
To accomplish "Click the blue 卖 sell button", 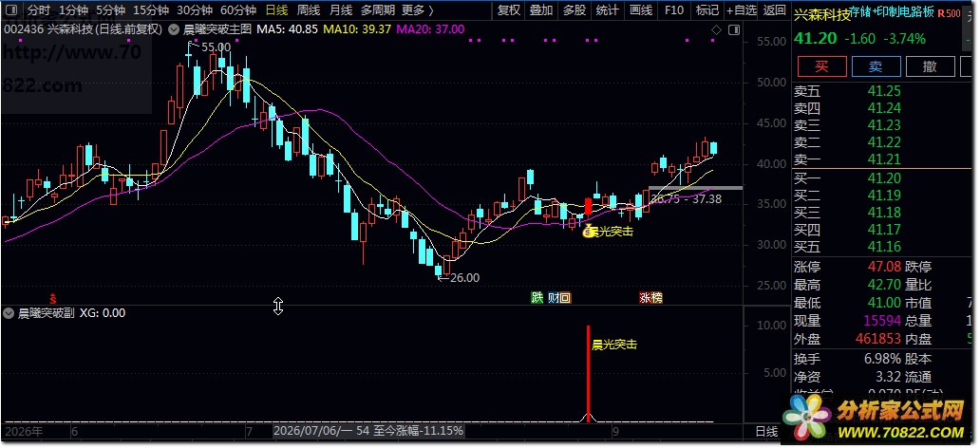I will pyautogui.click(x=875, y=66).
